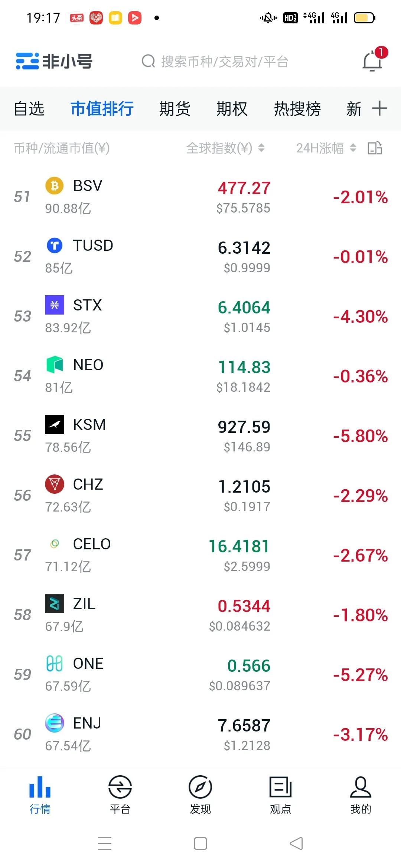The image size is (401, 868).
Task: Tap the 非小号 app logo
Action: click(x=54, y=61)
